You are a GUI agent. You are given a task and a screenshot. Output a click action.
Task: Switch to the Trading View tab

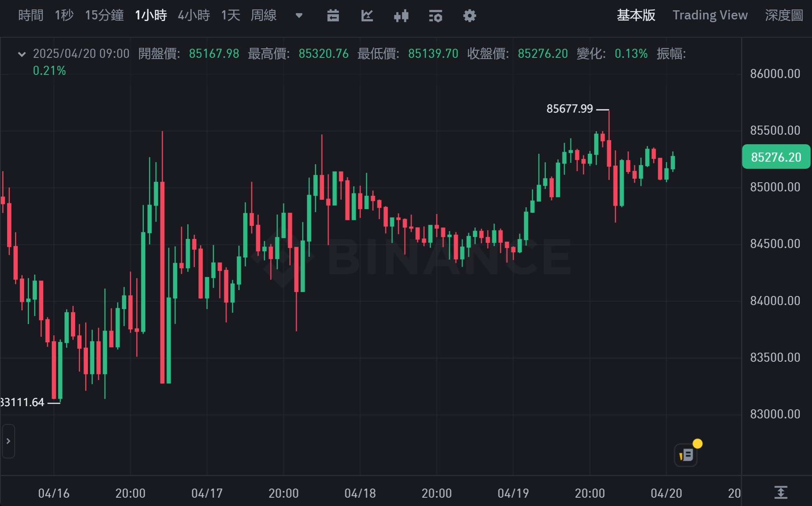pyautogui.click(x=710, y=15)
